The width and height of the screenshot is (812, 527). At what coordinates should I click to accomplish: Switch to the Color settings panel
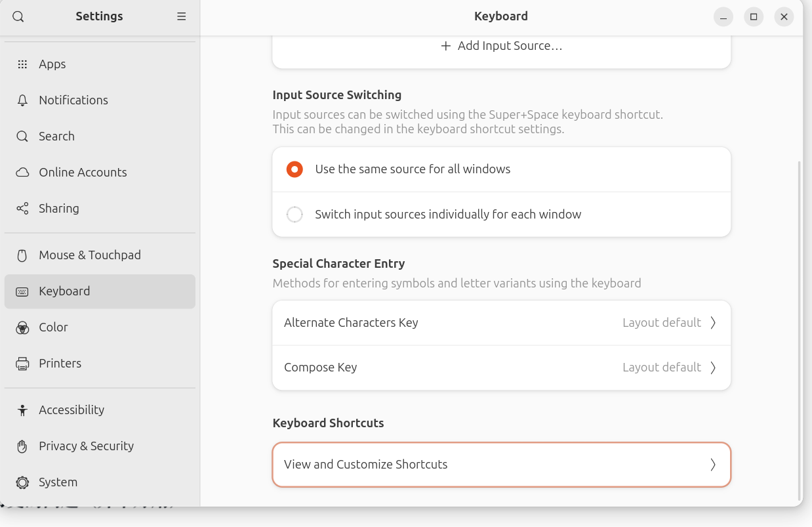pos(53,327)
